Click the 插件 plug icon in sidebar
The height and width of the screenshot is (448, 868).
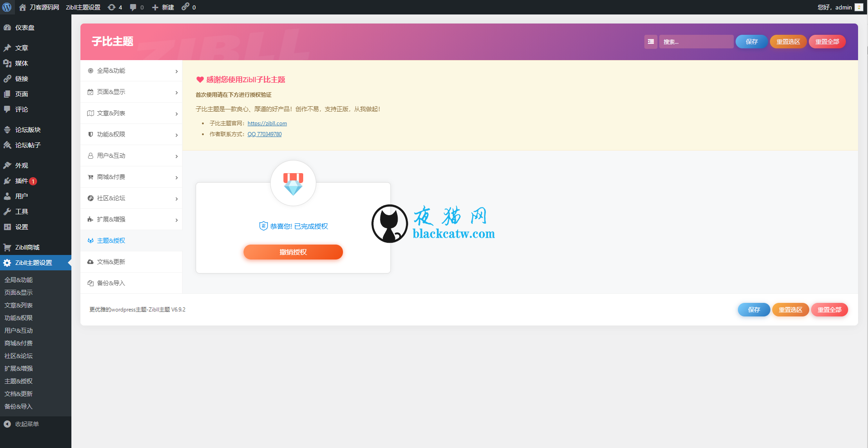[7, 181]
